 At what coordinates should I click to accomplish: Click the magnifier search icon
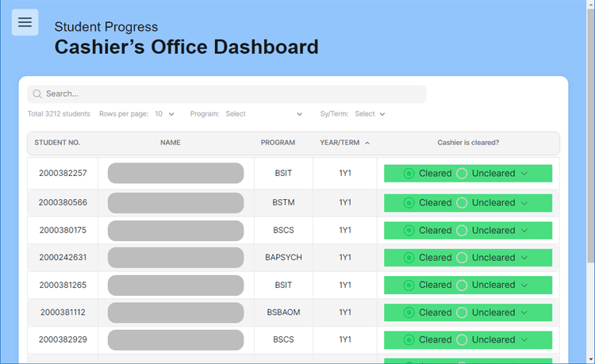point(36,94)
